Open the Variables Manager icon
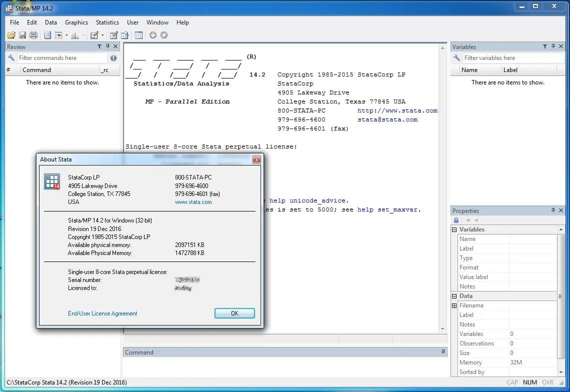The image size is (570, 392). [138, 35]
